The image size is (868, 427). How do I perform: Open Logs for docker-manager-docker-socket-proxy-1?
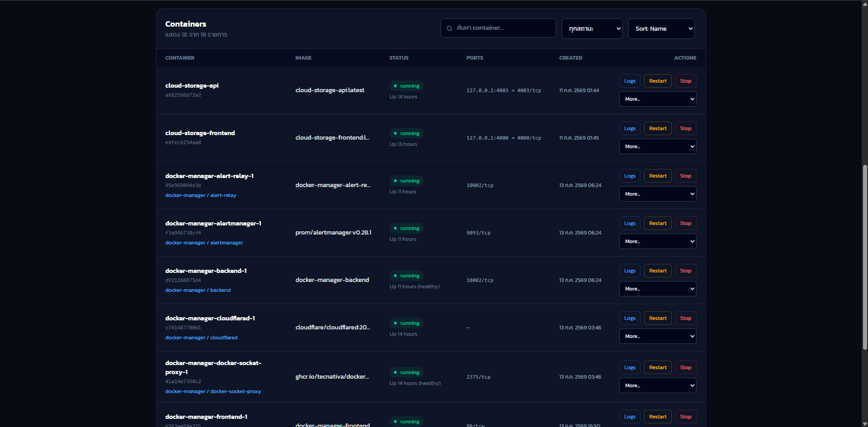click(x=630, y=367)
